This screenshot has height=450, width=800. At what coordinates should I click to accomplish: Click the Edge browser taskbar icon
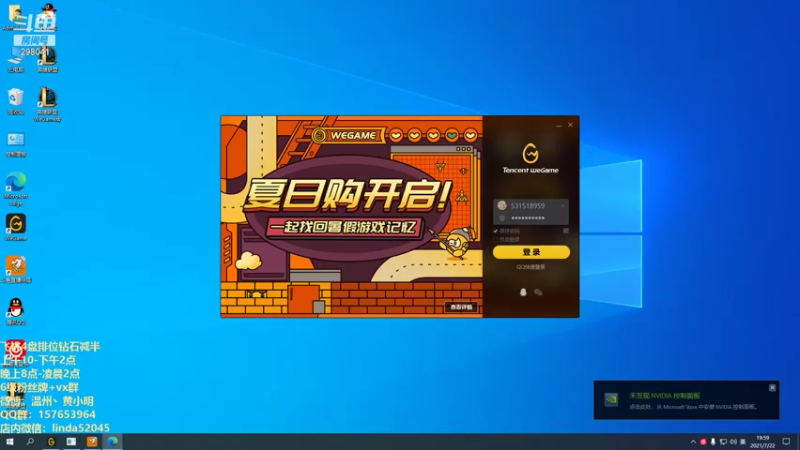[x=112, y=442]
